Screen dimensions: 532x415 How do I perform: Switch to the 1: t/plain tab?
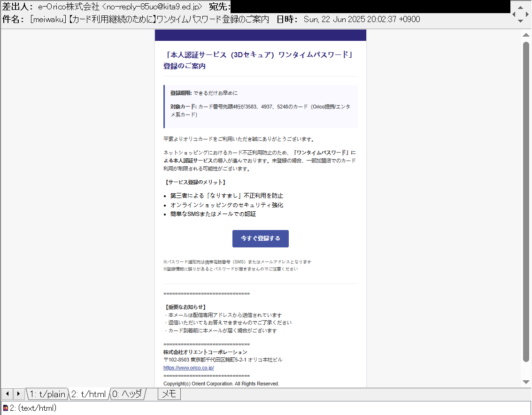47,394
